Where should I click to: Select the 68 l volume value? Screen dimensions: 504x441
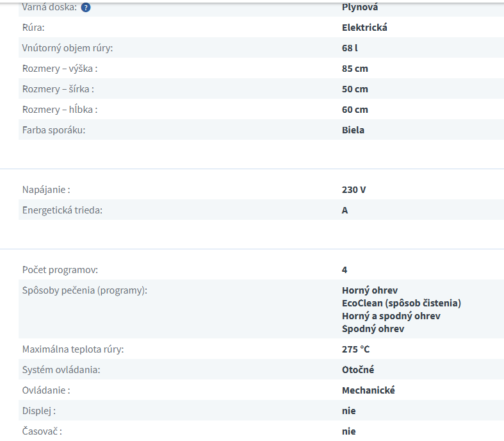350,48
